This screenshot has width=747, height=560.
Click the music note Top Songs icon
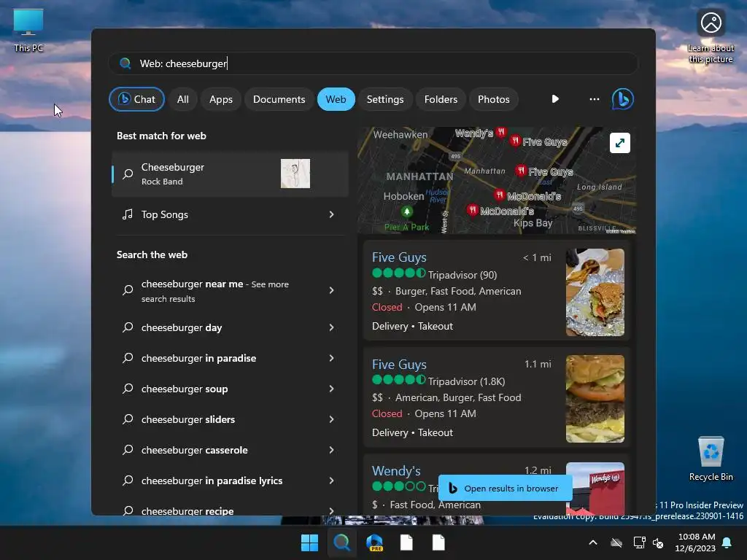pos(127,214)
